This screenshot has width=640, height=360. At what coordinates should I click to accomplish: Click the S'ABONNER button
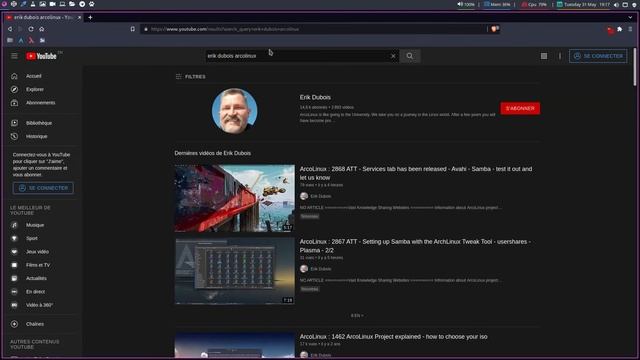[520, 109]
